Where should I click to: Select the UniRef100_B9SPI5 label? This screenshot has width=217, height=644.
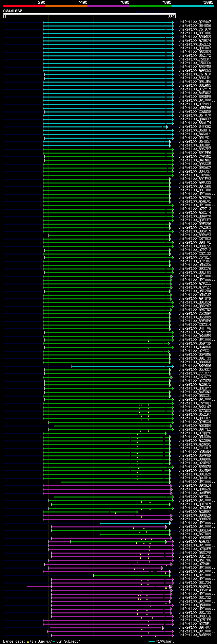point(195,231)
